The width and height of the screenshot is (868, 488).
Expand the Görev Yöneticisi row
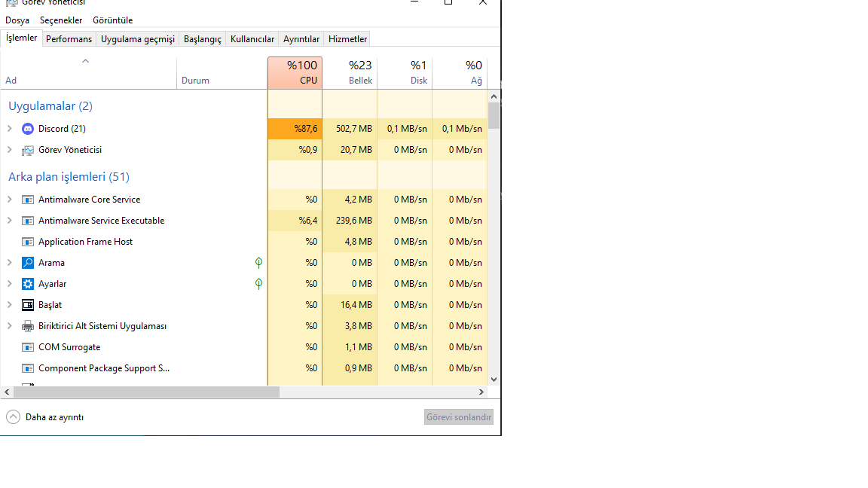[9, 149]
